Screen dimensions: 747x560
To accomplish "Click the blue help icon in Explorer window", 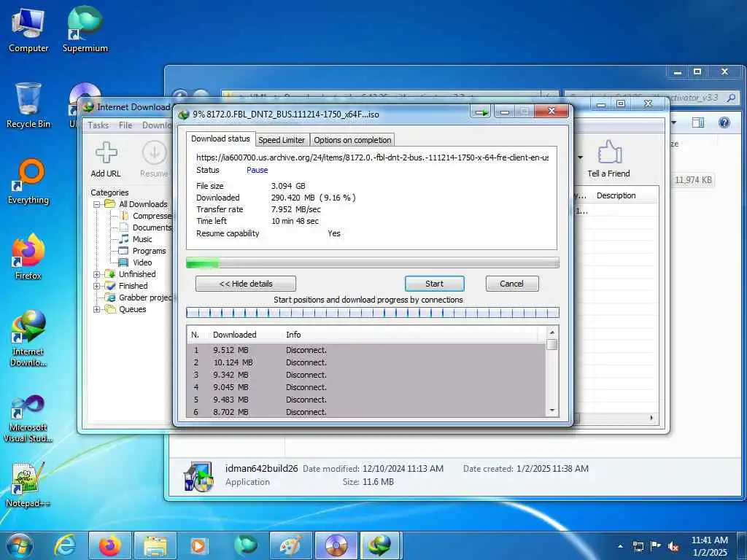I will click(724, 122).
